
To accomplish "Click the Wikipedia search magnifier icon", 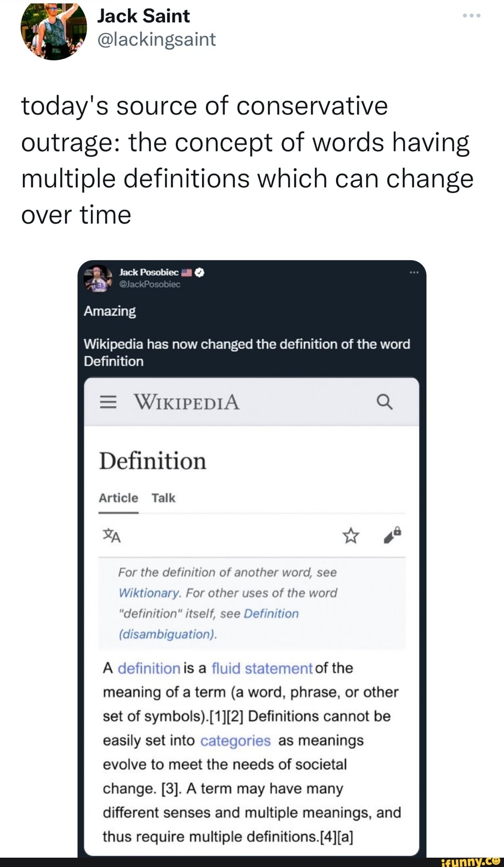I will [x=384, y=402].
